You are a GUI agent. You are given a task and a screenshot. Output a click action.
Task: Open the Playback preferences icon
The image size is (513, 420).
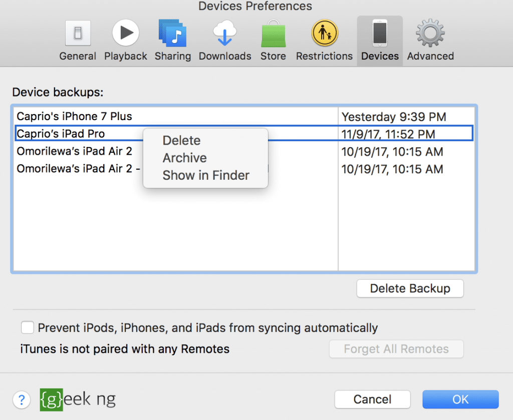(x=126, y=33)
